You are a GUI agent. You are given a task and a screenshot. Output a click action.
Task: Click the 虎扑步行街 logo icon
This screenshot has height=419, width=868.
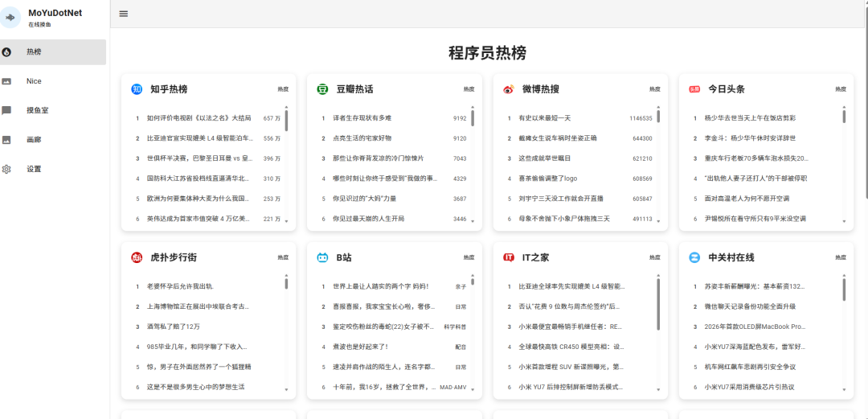(x=137, y=257)
